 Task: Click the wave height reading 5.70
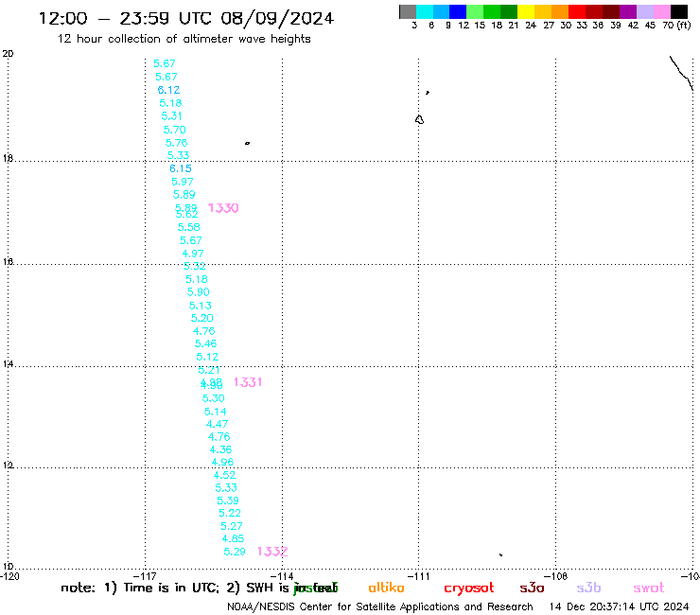175,130
